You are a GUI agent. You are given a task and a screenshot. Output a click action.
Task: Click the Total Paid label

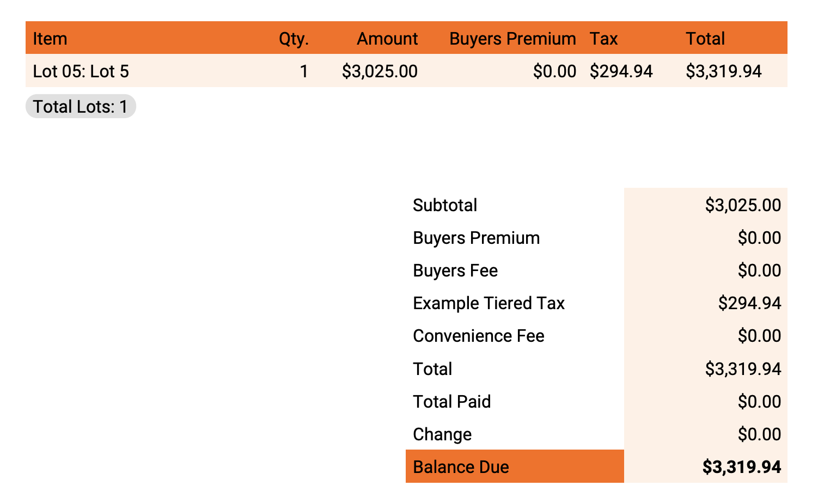tap(451, 402)
